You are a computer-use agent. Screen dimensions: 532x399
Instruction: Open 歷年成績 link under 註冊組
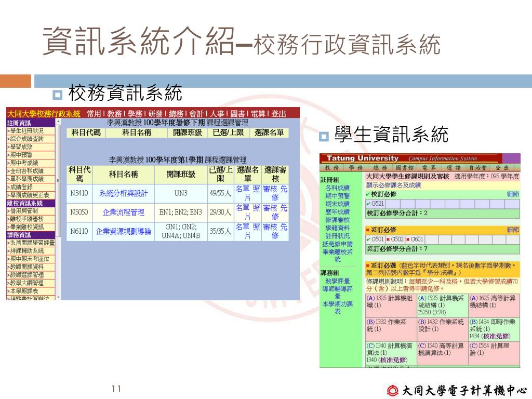338,212
